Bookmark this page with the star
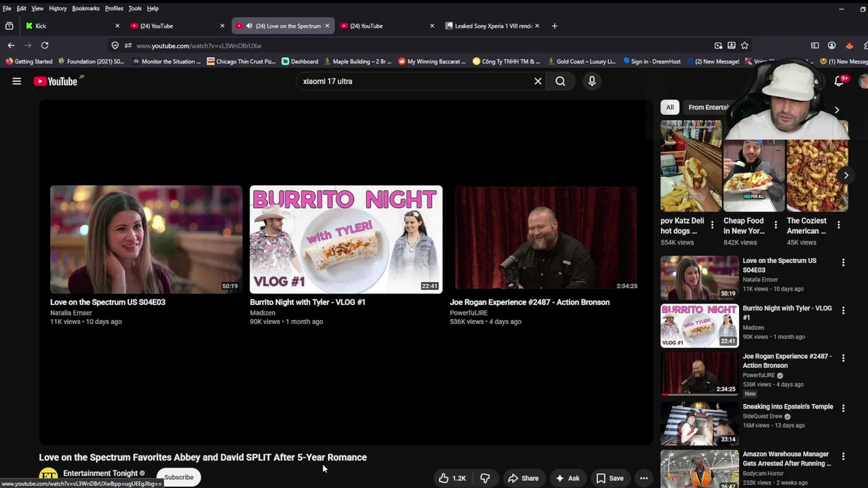Viewport: 868px width, 488px height. pyautogui.click(x=745, y=45)
